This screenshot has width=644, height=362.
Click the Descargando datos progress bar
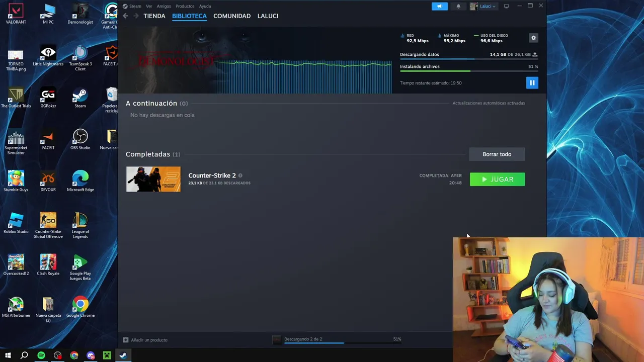469,59
